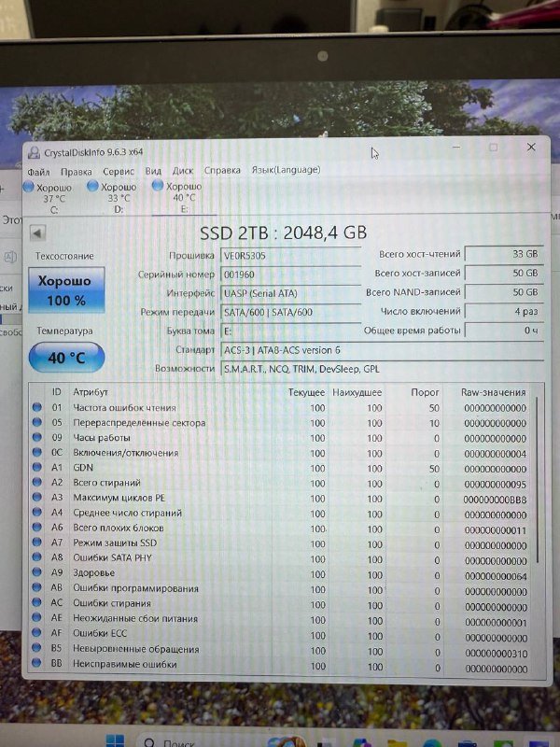This screenshot has width=560, height=747.
Task: Click the status dot for GDN row
Action: tap(36, 468)
